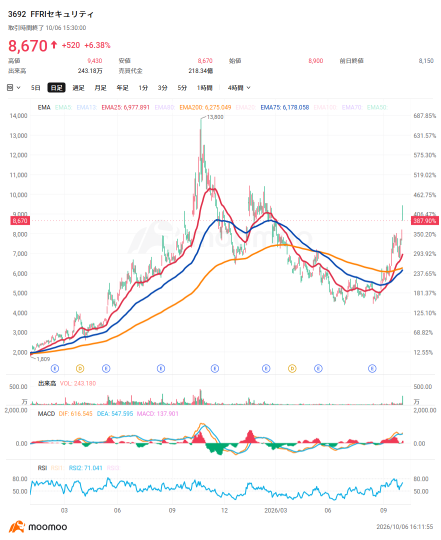Image resolution: width=441 pixels, height=540 pixels.
Task: Click the red 8,670 left price tag
Action: pyautogui.click(x=20, y=221)
